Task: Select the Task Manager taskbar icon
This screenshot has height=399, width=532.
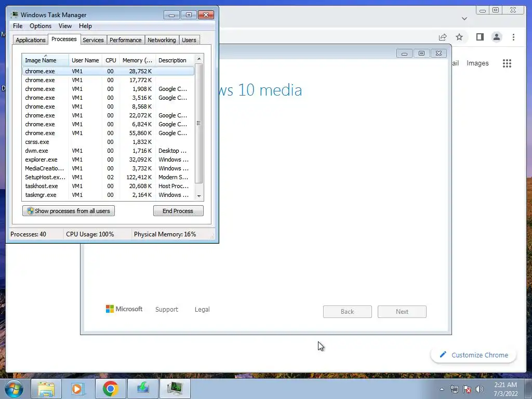Action: pyautogui.click(x=175, y=389)
